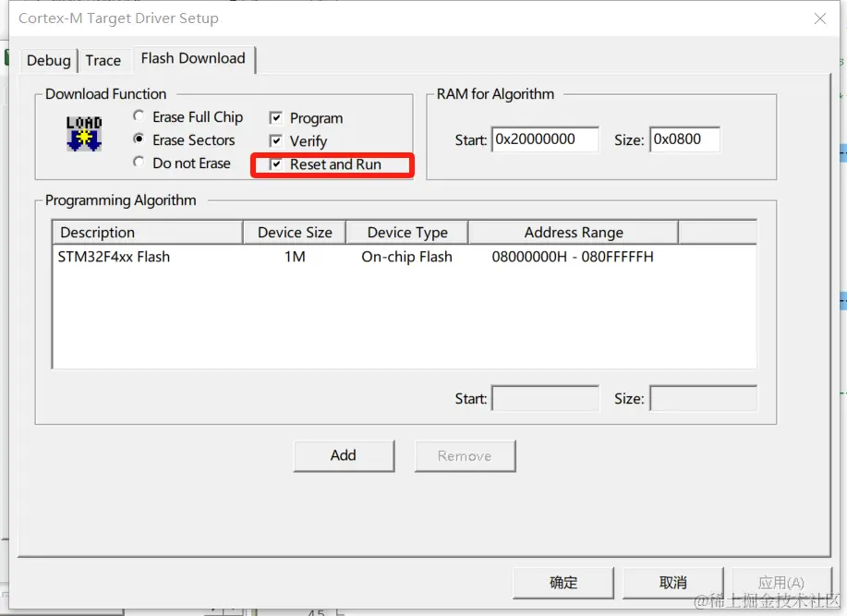
Task: Cancel with the 取消 button
Action: pos(673,583)
